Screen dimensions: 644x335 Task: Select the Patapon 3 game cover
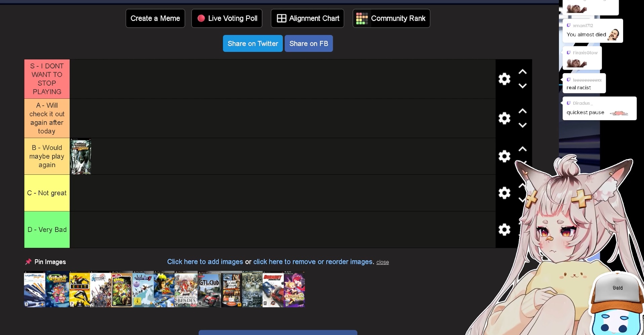point(143,289)
